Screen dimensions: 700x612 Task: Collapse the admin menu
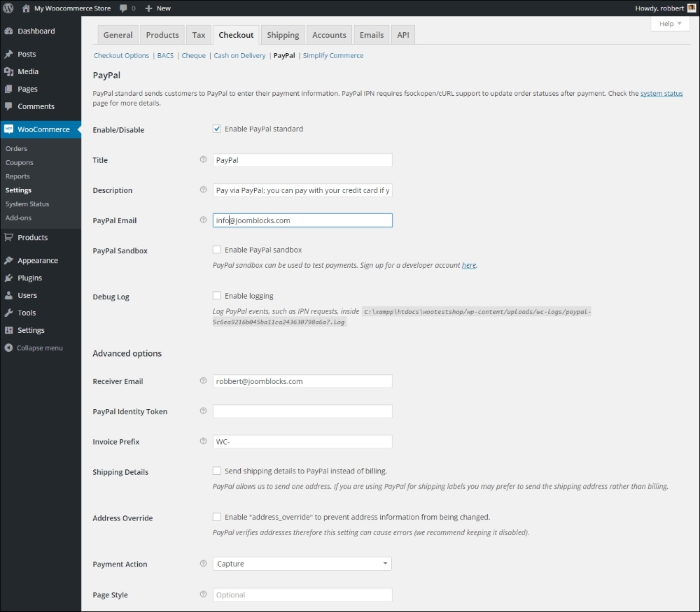point(10,348)
